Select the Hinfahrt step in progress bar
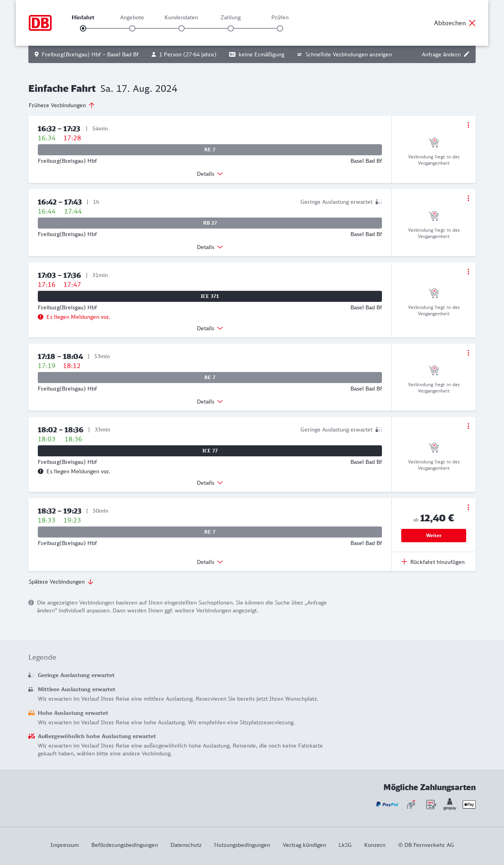This screenshot has width=504, height=865. (83, 28)
